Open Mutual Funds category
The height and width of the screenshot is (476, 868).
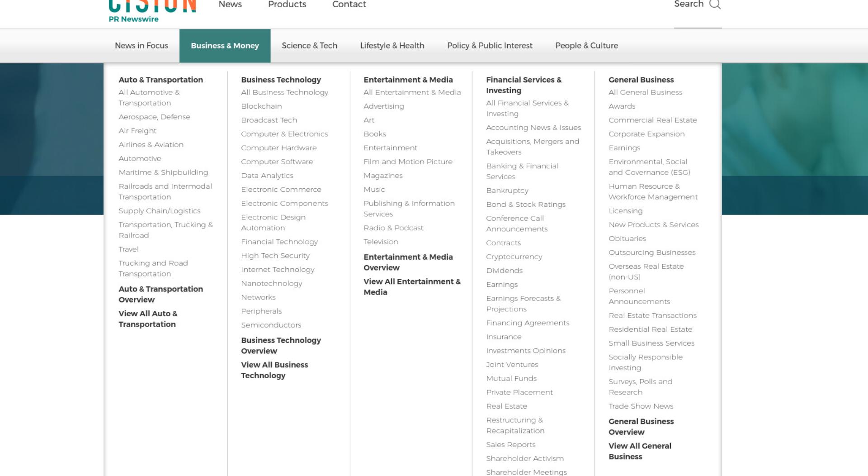tap(511, 379)
